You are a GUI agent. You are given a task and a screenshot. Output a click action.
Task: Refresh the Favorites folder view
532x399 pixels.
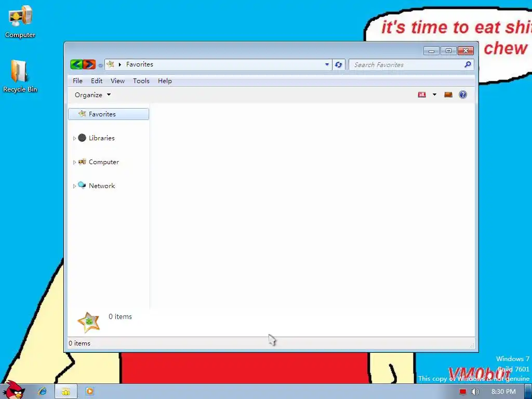click(x=339, y=64)
